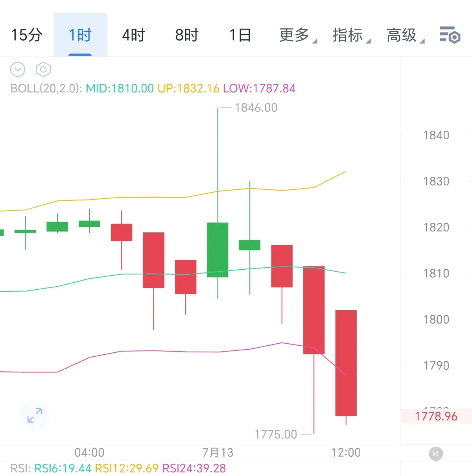
Task: Open chart settings list icon at top right
Action: pyautogui.click(x=450, y=35)
